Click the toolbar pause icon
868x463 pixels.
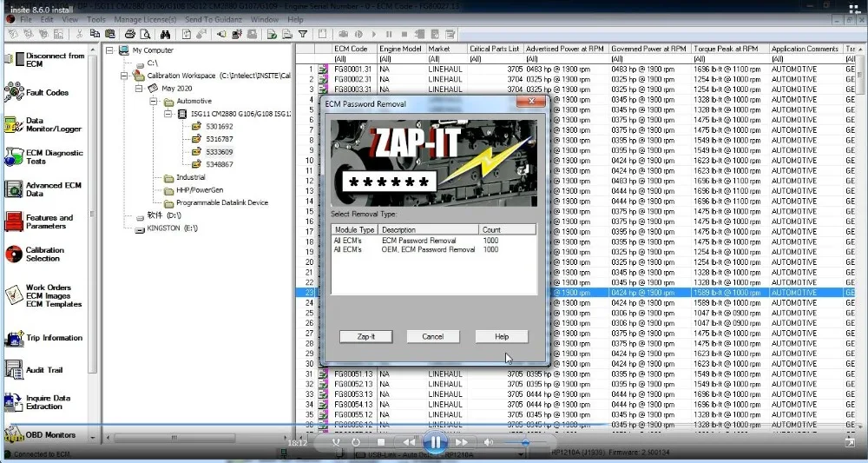[x=389, y=35]
